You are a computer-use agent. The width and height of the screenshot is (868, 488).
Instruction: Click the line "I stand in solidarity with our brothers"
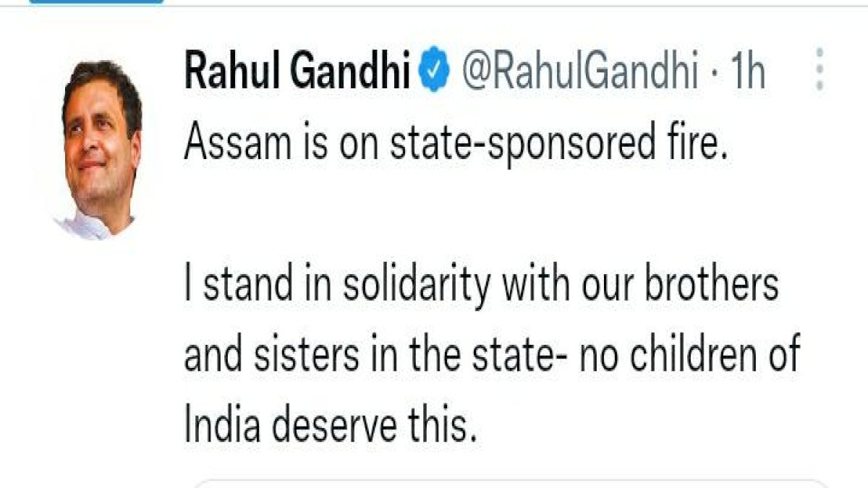pyautogui.click(x=482, y=283)
